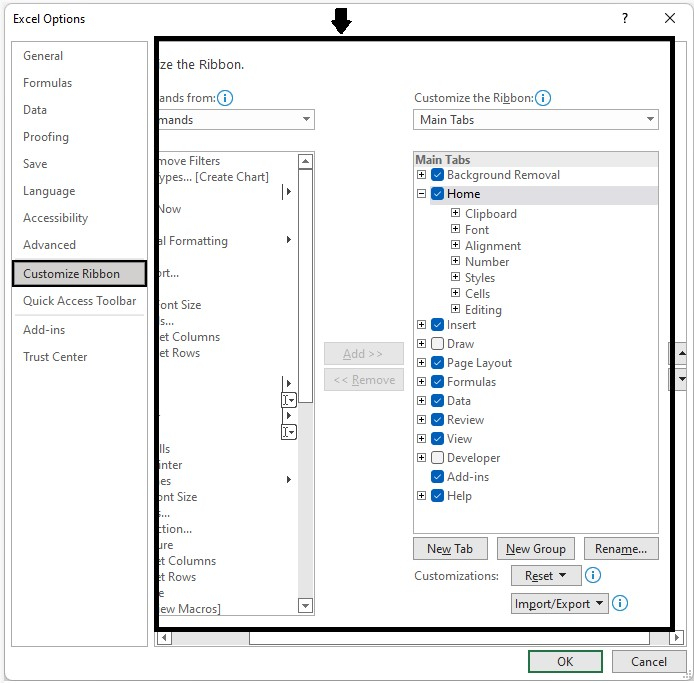This screenshot has width=694, height=683.
Task: Open the Advanced options category
Action: pos(49,245)
